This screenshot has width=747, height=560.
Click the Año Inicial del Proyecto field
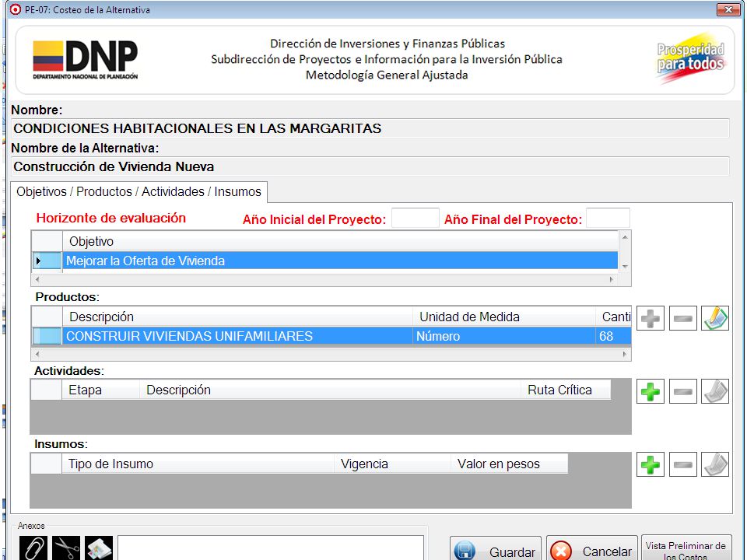pos(415,218)
